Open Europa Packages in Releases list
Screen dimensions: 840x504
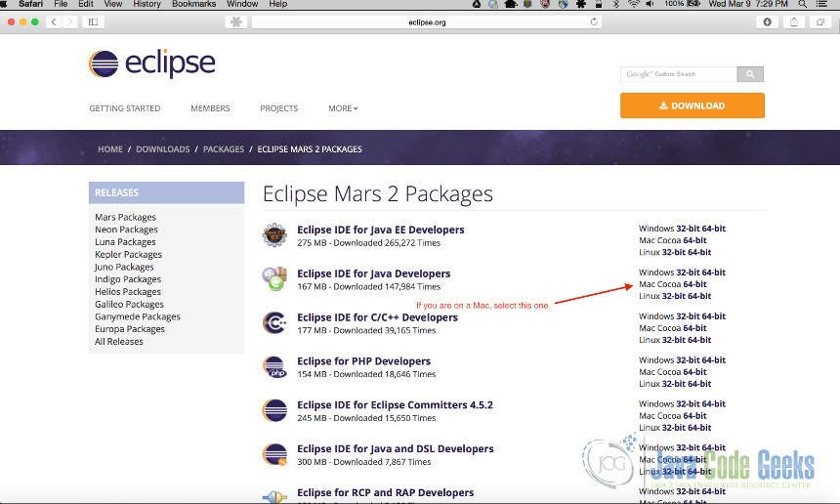(130, 329)
